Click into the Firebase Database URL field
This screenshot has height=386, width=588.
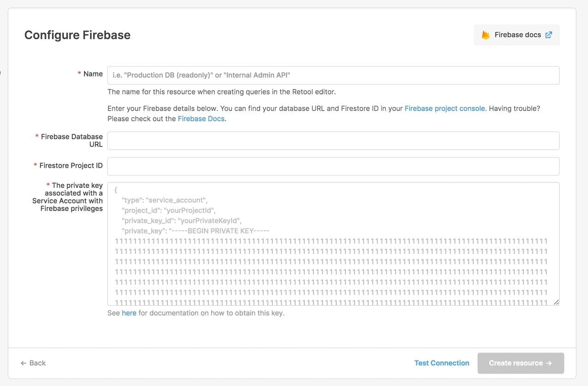(333, 140)
